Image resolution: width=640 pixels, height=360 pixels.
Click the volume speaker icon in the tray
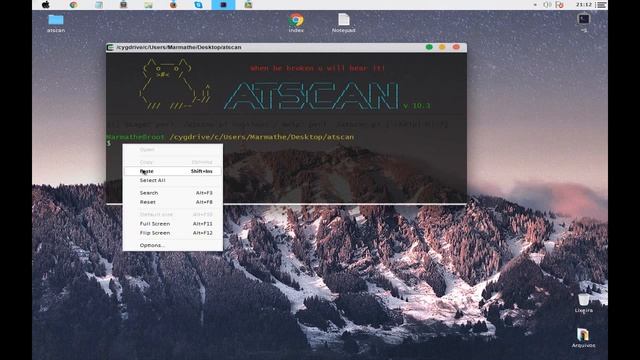point(547,5)
